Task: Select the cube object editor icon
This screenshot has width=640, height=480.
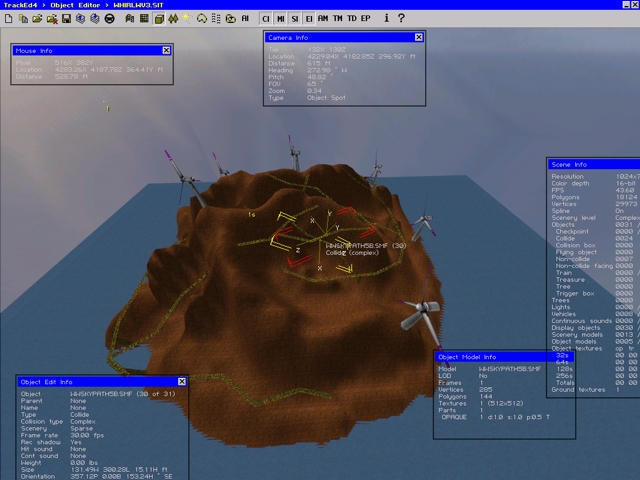Action: [x=159, y=19]
